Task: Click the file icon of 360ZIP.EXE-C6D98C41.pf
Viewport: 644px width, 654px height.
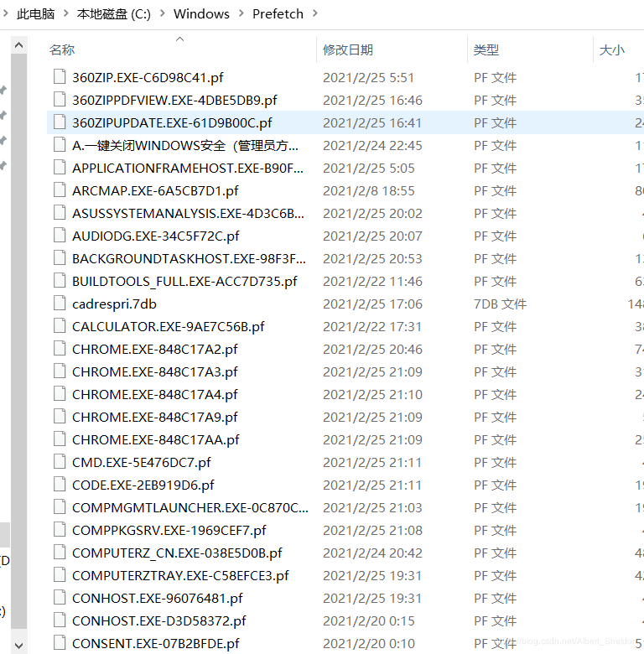Action: pyautogui.click(x=60, y=77)
